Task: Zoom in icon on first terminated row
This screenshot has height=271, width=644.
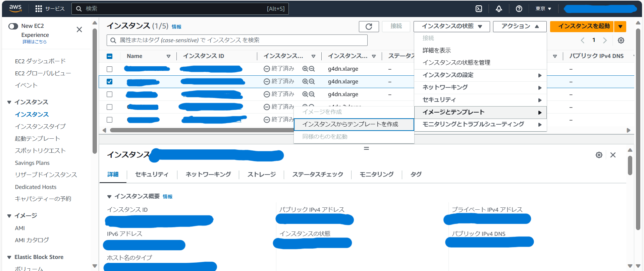Action: 305,69
